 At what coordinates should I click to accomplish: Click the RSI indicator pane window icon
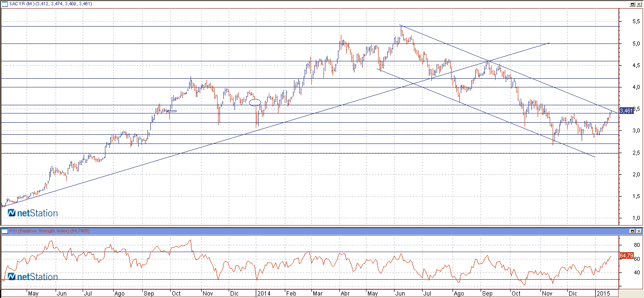4,231
